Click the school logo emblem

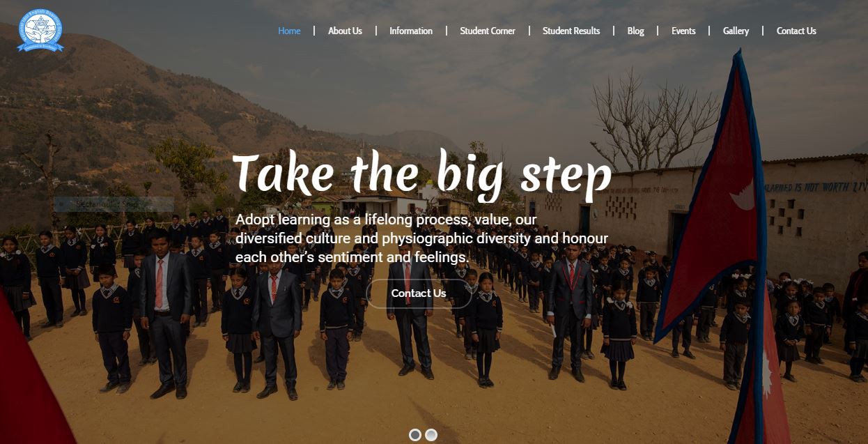coord(40,31)
